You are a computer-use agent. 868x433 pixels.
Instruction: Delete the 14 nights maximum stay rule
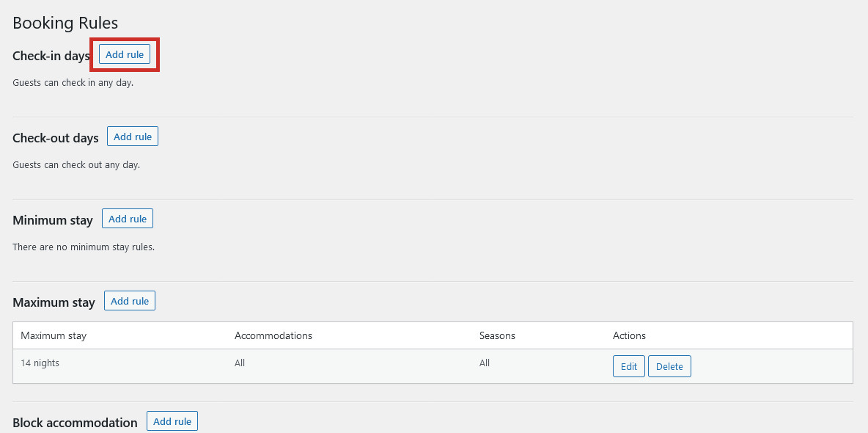tap(669, 366)
